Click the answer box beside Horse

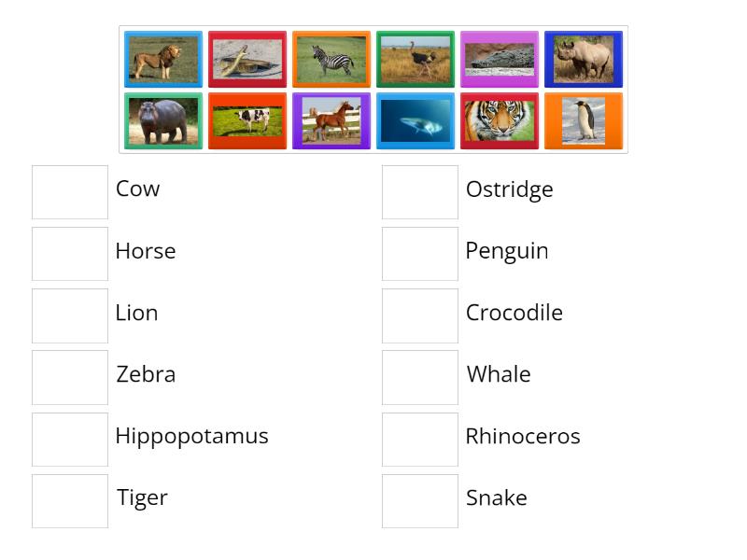[69, 254]
